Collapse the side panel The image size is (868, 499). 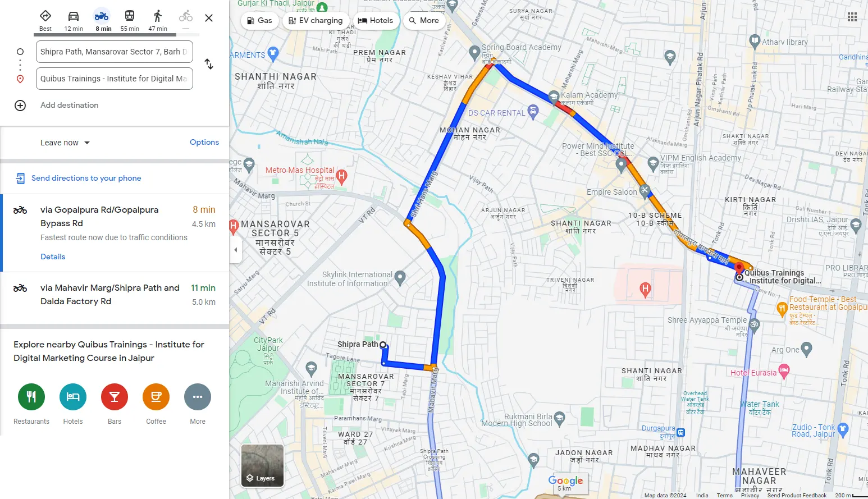tap(236, 250)
